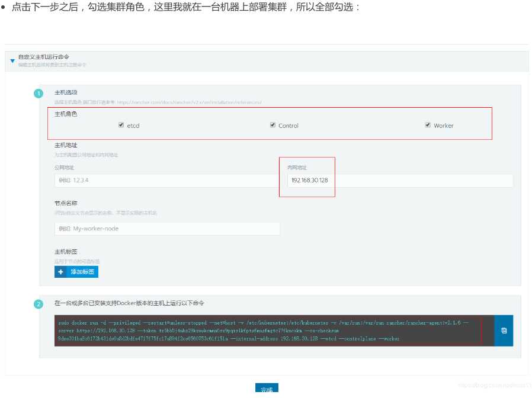Image resolution: width=532 pixels, height=398 pixels.
Task: Click the 主机标签 heading
Action: (x=66, y=252)
